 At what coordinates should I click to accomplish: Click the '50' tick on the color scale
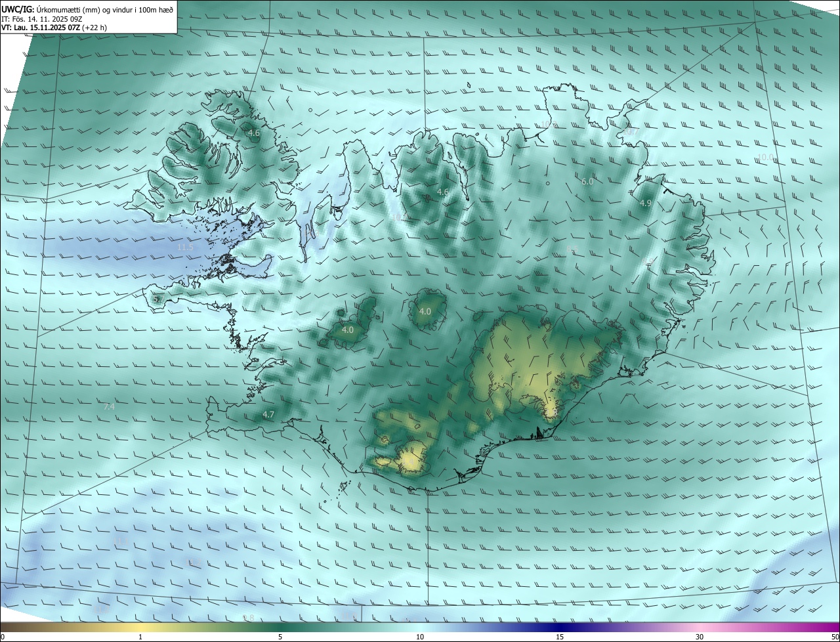835,637
